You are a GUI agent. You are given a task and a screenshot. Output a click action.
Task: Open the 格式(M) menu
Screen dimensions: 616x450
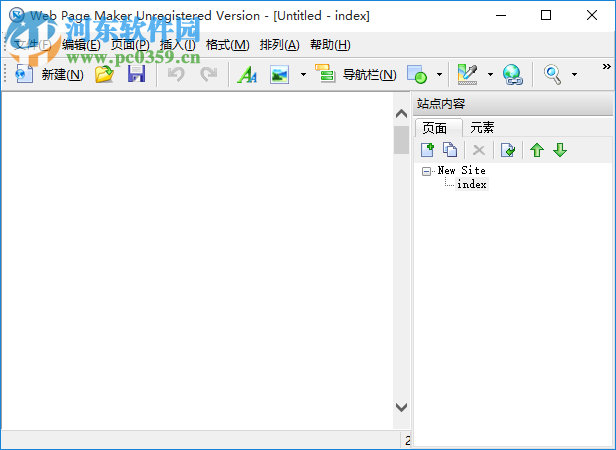point(227,45)
